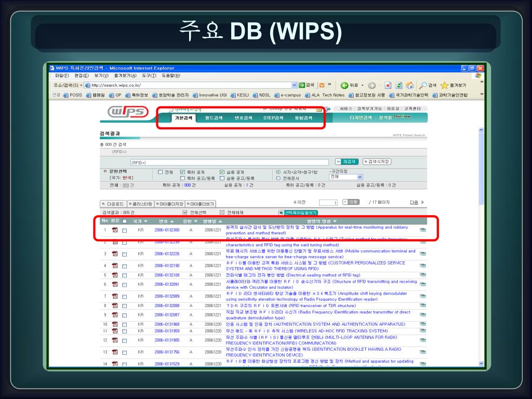Click the 클러스터링 button
The height and width of the screenshot is (399, 532).
[140, 204]
